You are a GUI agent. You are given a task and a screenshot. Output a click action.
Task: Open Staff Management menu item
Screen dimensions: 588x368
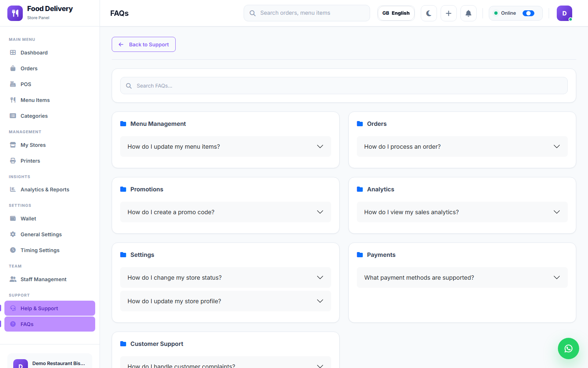pos(50,279)
